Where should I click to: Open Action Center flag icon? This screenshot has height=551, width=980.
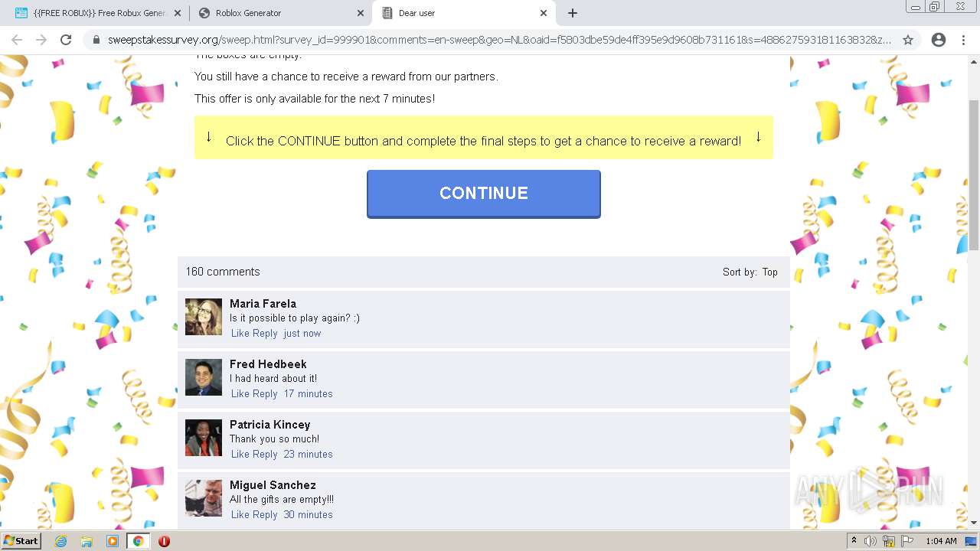tap(907, 541)
